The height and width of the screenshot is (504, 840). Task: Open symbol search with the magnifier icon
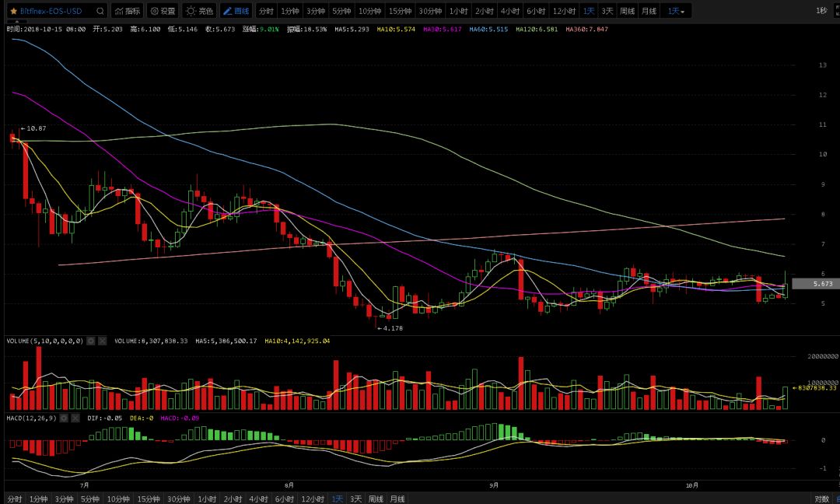[x=100, y=11]
